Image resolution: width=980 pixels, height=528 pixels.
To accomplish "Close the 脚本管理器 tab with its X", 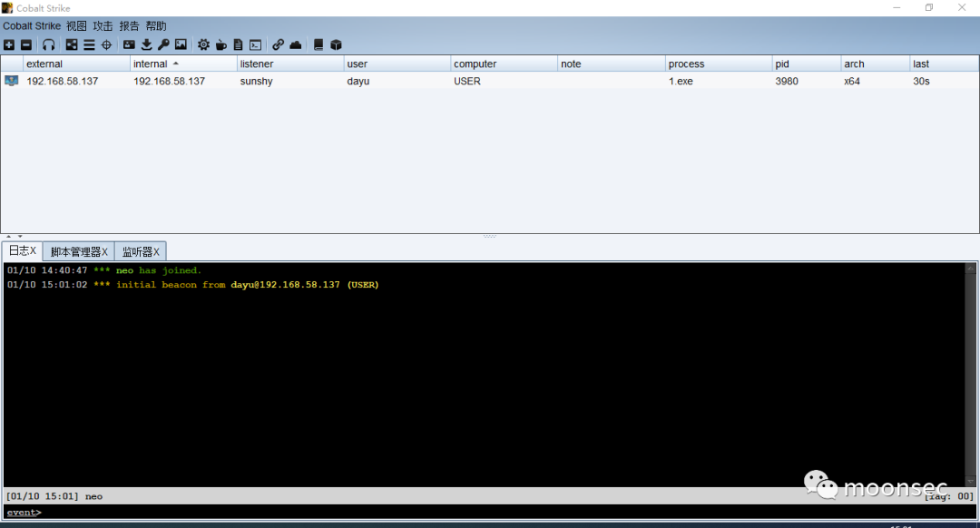I will pyautogui.click(x=105, y=252).
